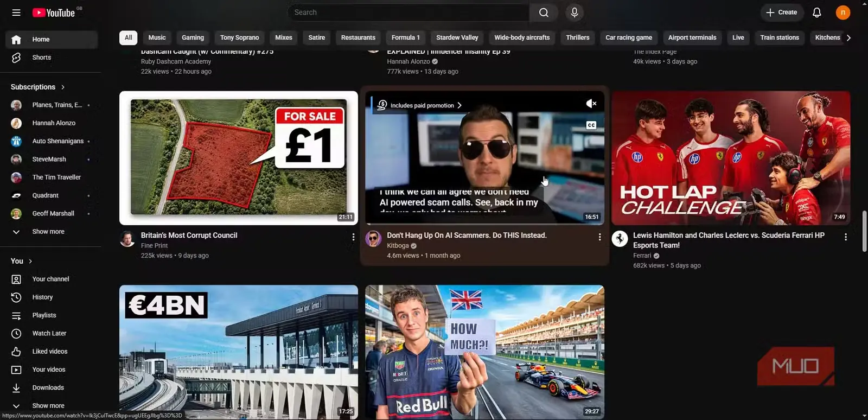Select the Music filter chip
The width and height of the screenshot is (868, 420).
[157, 37]
